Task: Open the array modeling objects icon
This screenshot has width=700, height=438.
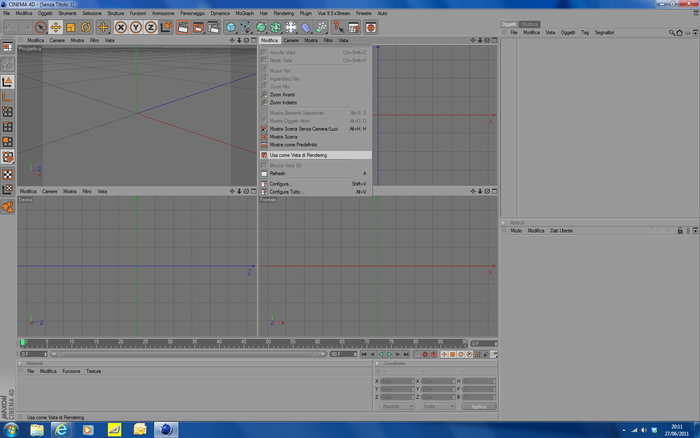Action: click(x=276, y=28)
